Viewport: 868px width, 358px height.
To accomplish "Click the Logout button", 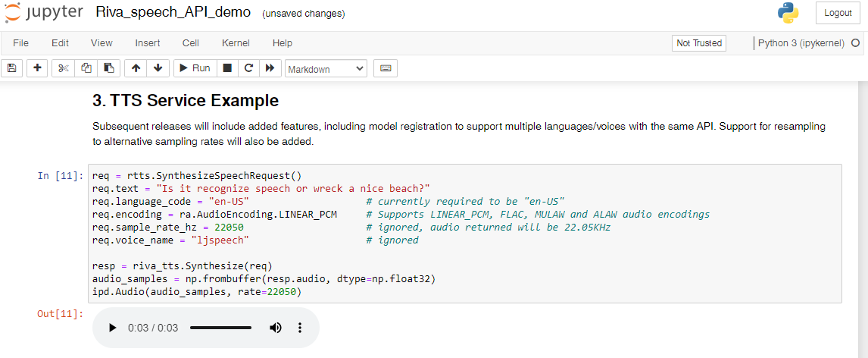I will click(838, 14).
